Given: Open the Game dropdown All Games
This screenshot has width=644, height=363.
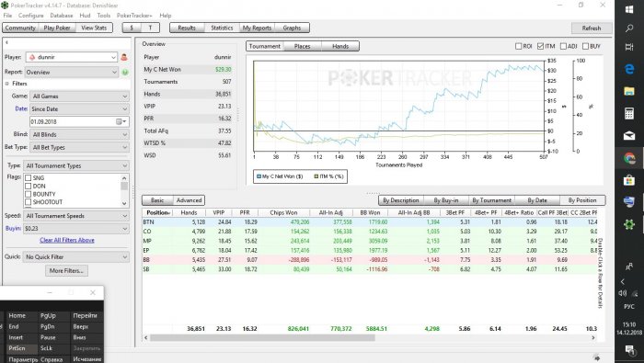Looking at the screenshot, I should point(79,96).
